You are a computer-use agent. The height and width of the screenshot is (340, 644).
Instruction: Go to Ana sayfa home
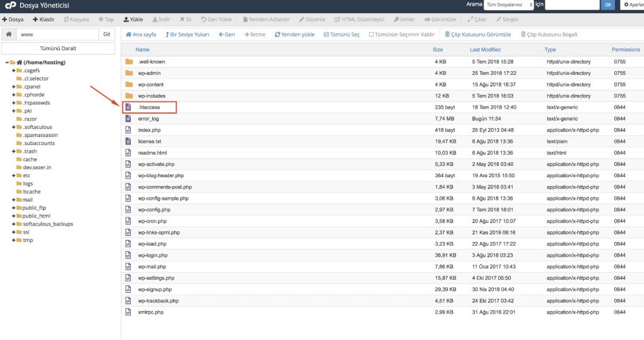click(x=141, y=35)
